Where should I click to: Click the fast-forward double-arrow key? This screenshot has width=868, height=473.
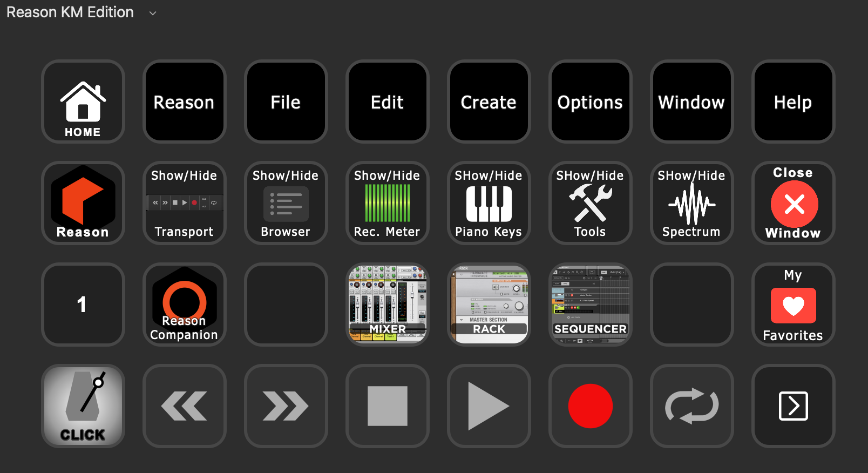click(x=286, y=406)
